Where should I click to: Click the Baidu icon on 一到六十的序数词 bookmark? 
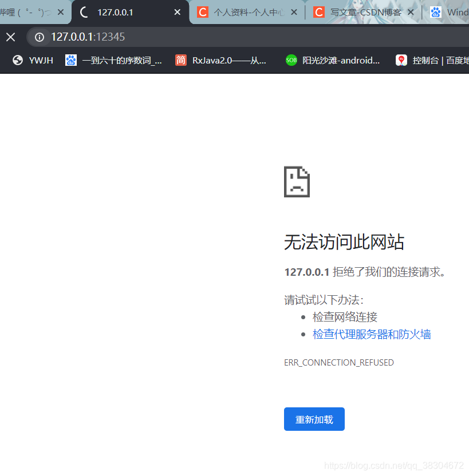point(71,59)
